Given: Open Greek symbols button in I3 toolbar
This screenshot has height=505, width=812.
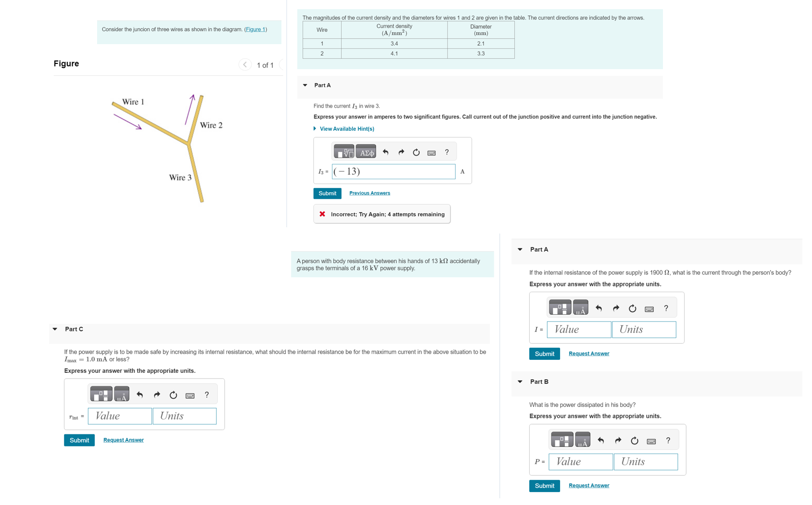Looking at the screenshot, I should (x=366, y=152).
